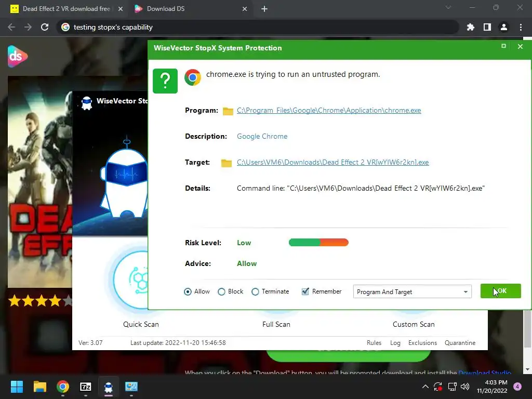532x399 pixels.
Task: Open the Dead Effect 2 VR target link
Action: coord(332,162)
